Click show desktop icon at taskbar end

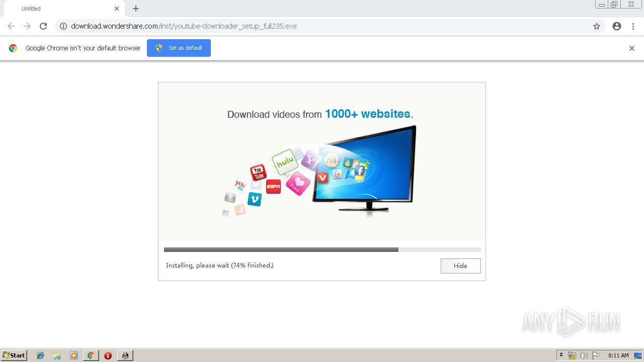[638, 355]
